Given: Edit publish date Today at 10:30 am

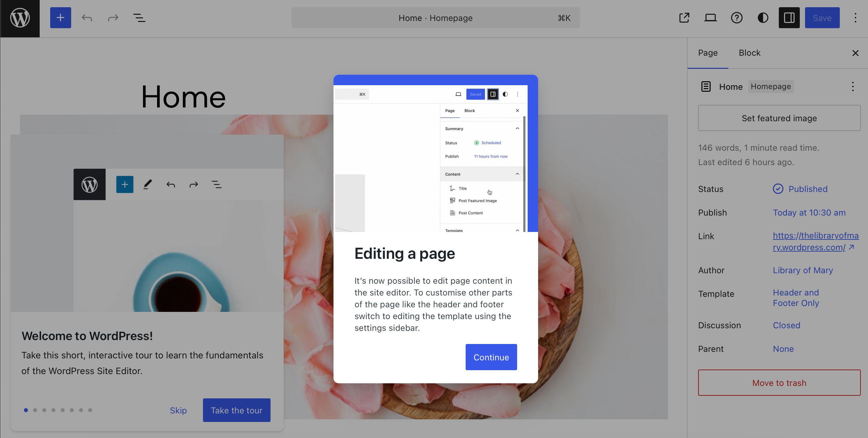Looking at the screenshot, I should pyautogui.click(x=809, y=212).
